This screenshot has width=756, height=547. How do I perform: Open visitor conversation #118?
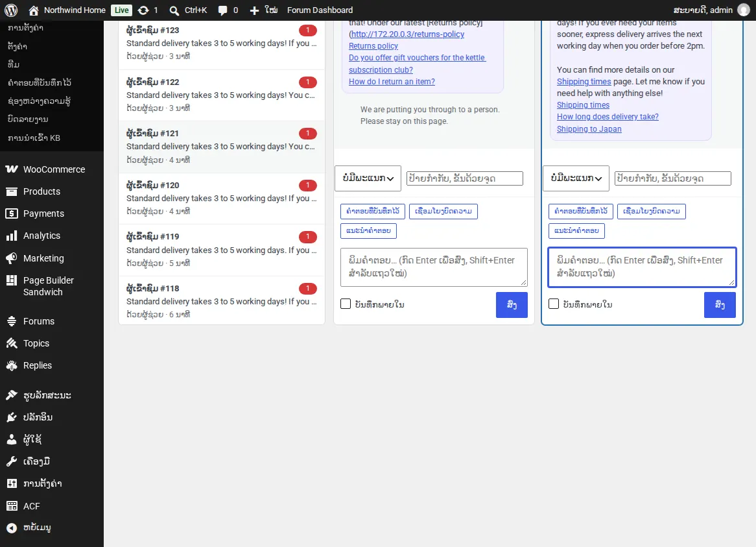click(222, 301)
